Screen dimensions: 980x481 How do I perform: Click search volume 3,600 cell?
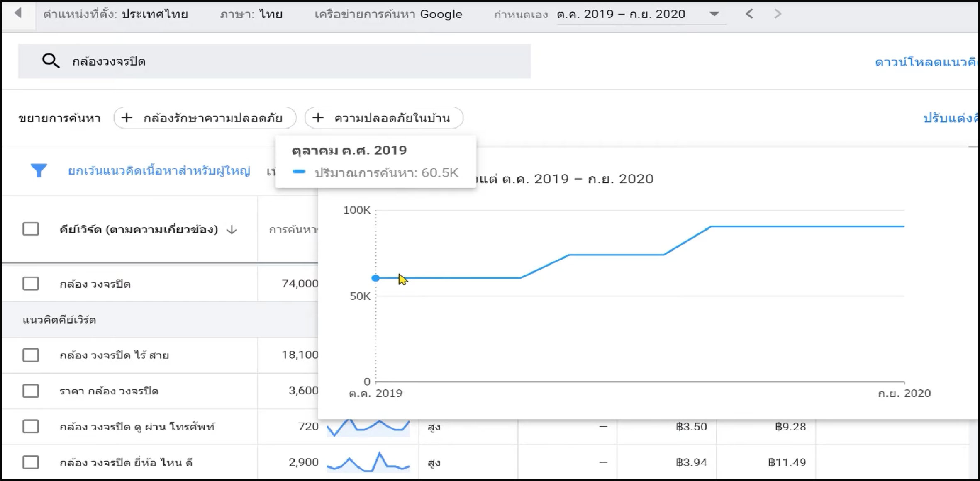(303, 391)
